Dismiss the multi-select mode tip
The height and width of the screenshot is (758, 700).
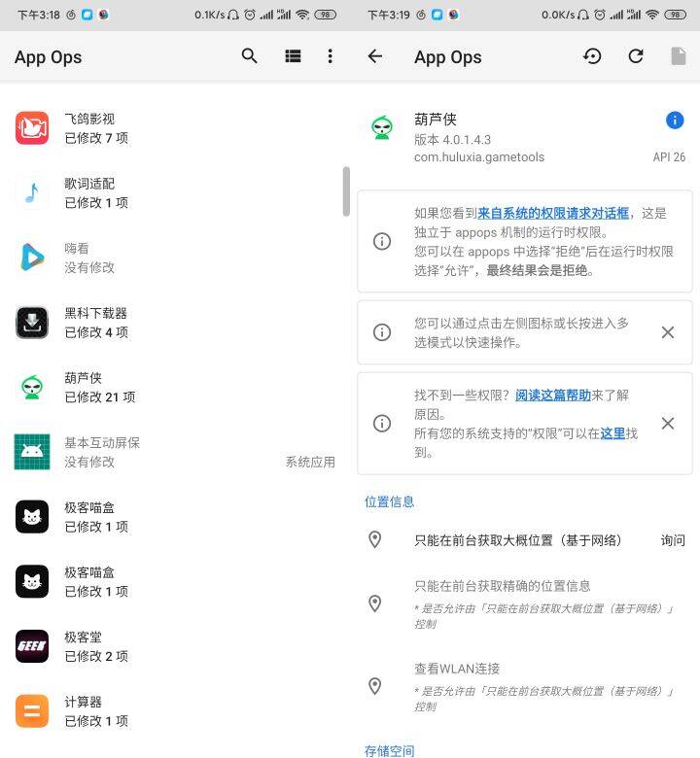click(x=668, y=332)
